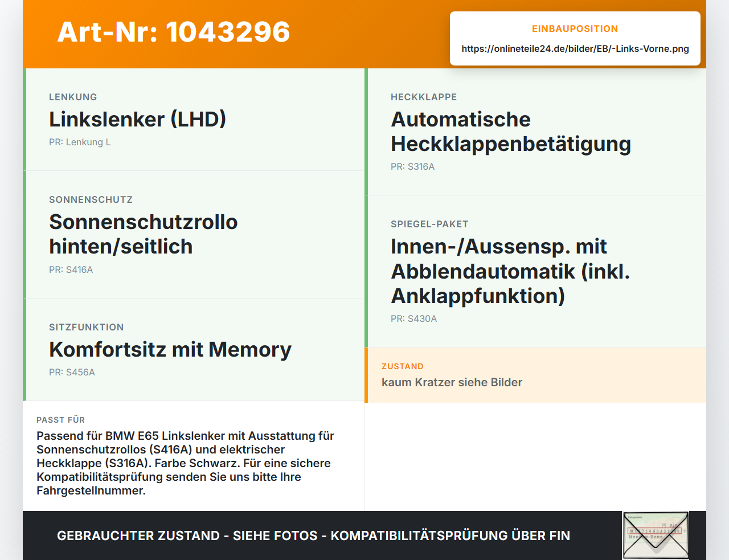Select the 'Art-Nr: 1043296' heading
The width and height of the screenshot is (729, 560).
coord(174,32)
